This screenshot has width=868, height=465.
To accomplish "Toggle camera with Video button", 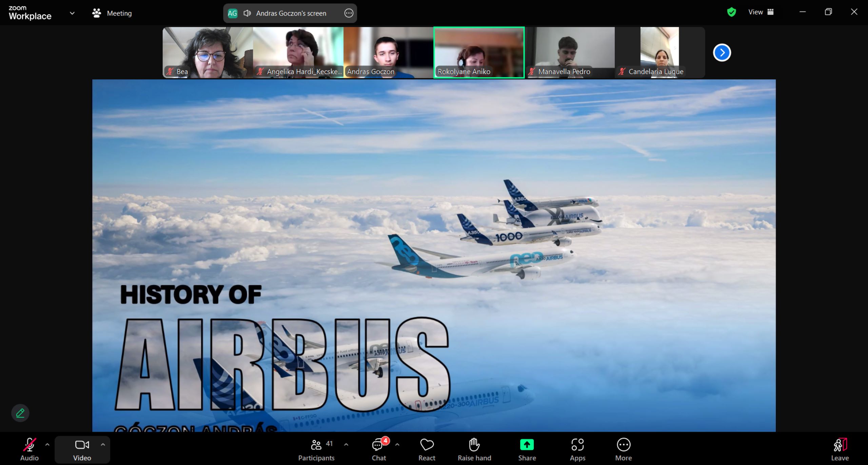I will [82, 449].
